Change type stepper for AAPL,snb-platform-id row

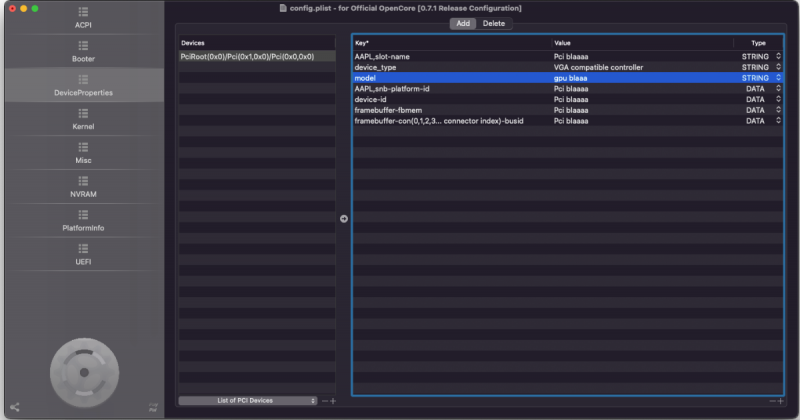point(778,88)
